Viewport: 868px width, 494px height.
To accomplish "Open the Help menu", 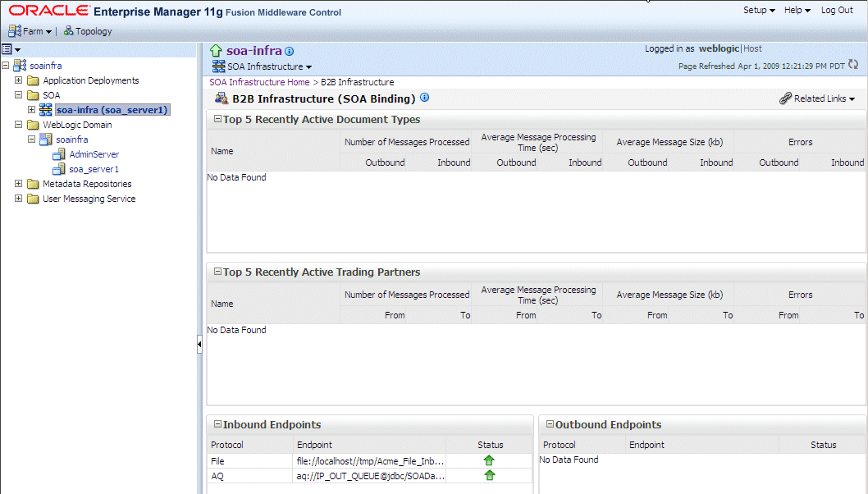I will [x=797, y=10].
